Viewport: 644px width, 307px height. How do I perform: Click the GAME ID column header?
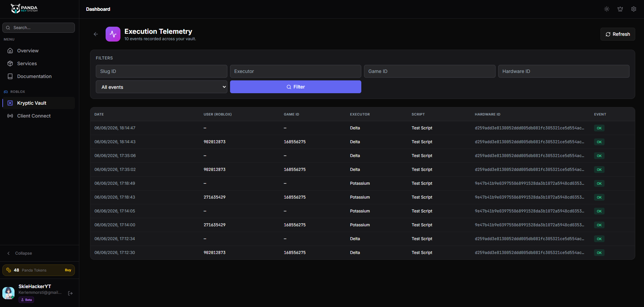pos(291,114)
